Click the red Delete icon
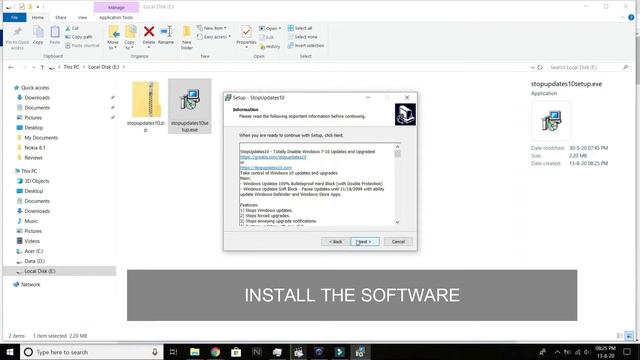Viewport: 640px width, 360px height. [149, 32]
